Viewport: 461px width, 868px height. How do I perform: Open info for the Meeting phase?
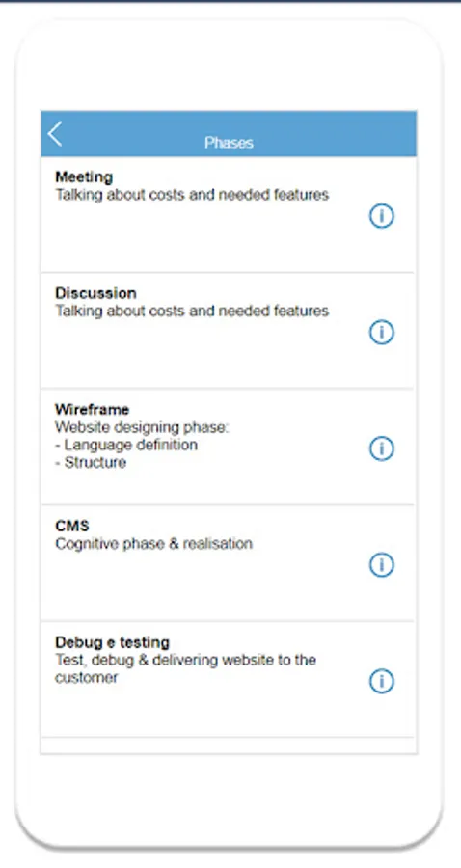pos(381,216)
